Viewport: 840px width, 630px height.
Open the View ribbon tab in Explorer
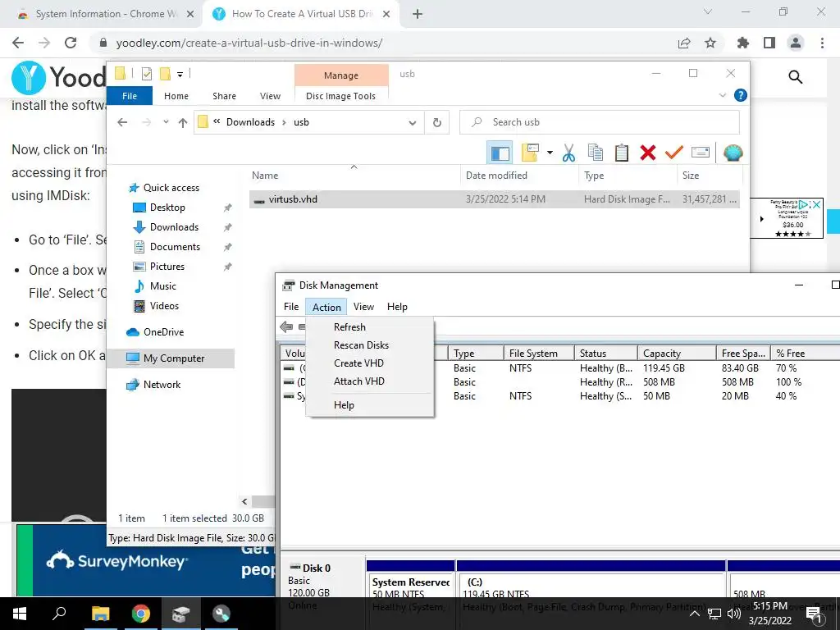[x=270, y=96]
